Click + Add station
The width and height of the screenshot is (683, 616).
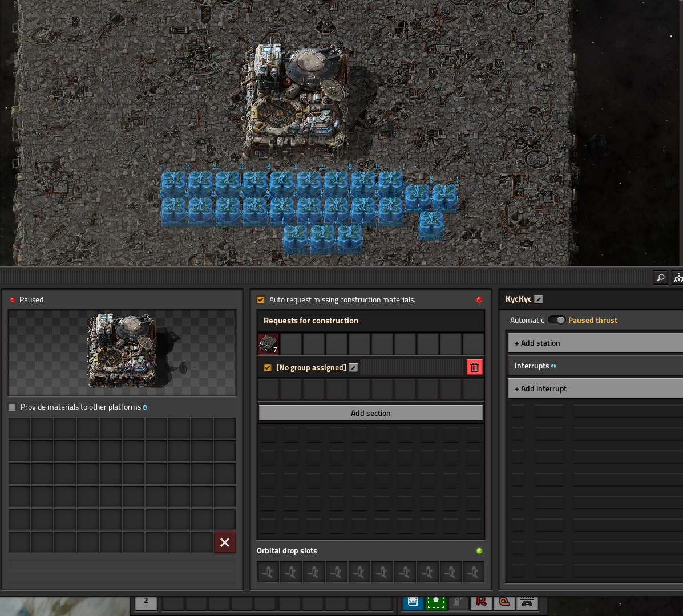pos(595,343)
